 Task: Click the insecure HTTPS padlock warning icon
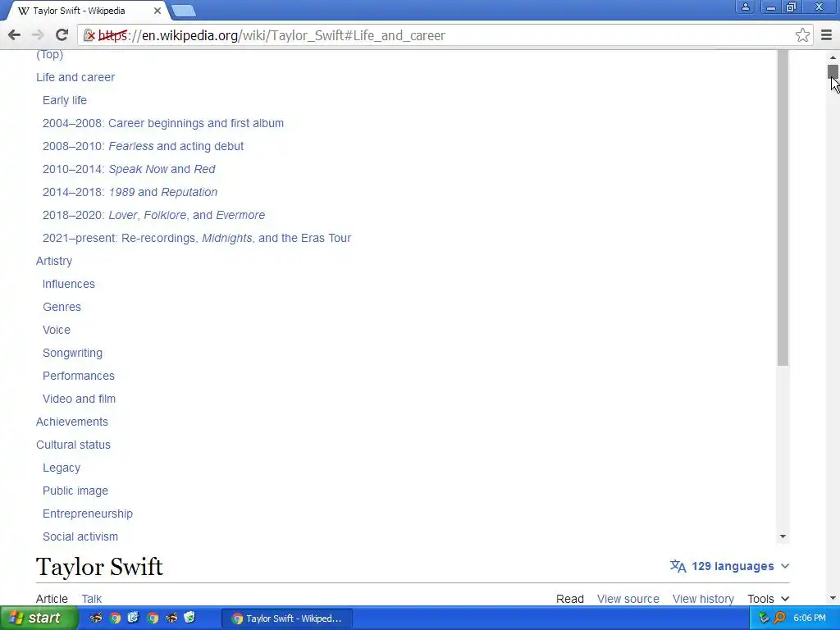click(89, 35)
